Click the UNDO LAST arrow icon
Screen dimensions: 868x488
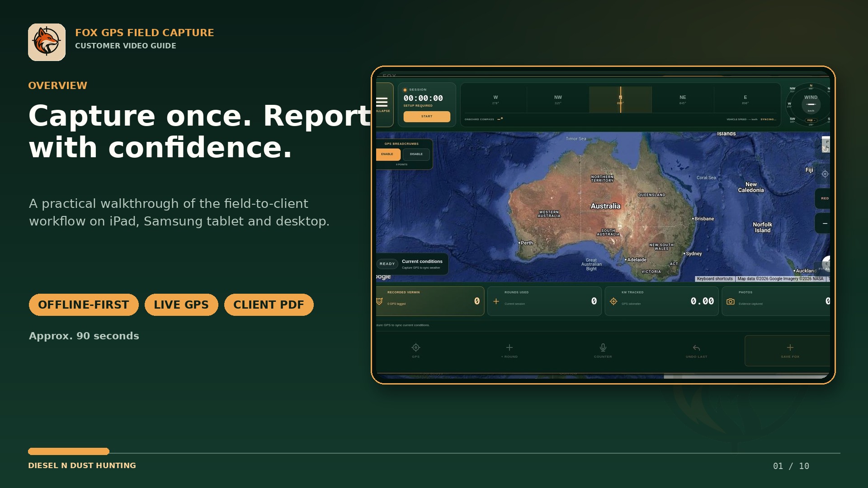point(697,348)
